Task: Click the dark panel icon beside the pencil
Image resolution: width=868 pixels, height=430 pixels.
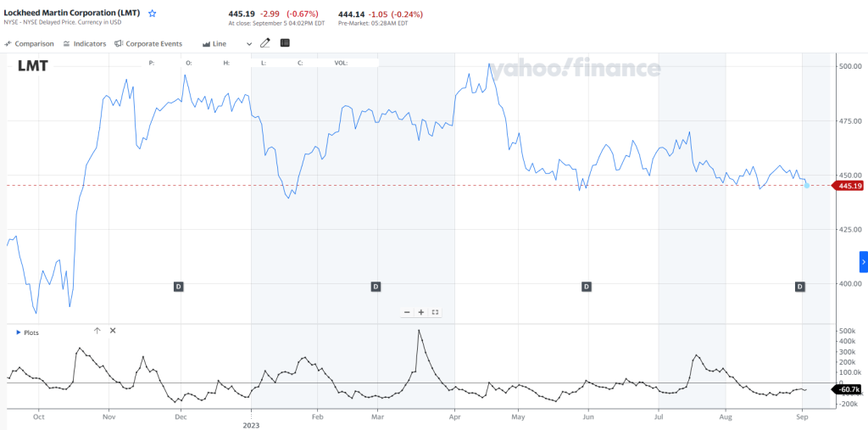Action: tap(285, 42)
